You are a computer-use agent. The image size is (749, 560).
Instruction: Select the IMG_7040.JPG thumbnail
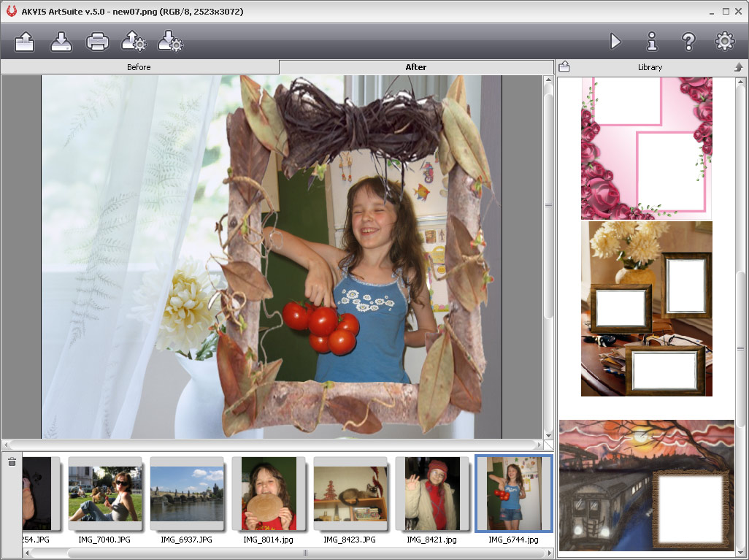[104, 494]
